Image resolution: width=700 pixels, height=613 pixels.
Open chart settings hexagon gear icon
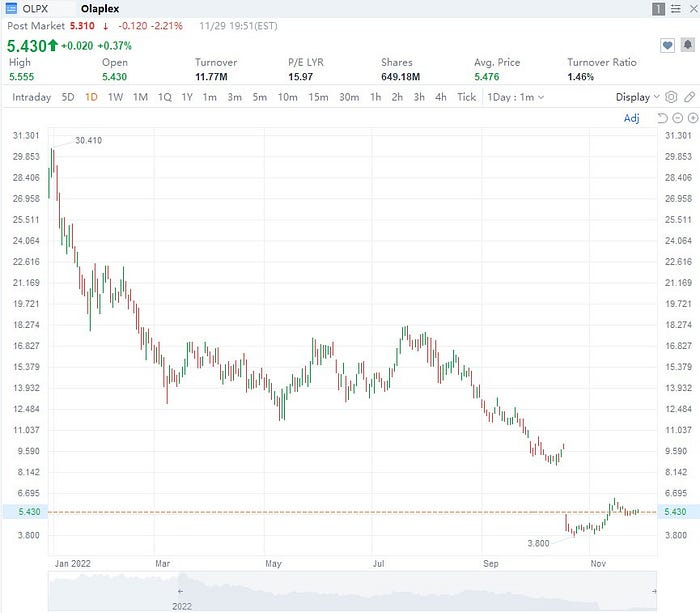(671, 97)
